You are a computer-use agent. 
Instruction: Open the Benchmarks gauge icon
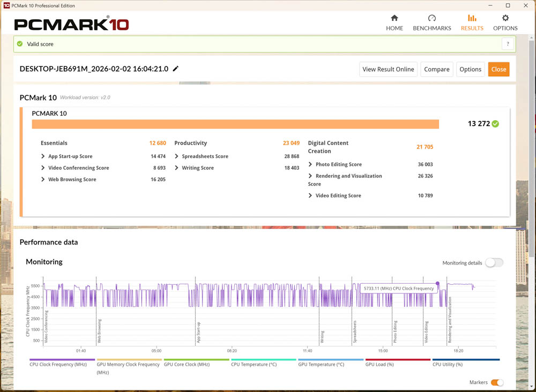tap(431, 18)
